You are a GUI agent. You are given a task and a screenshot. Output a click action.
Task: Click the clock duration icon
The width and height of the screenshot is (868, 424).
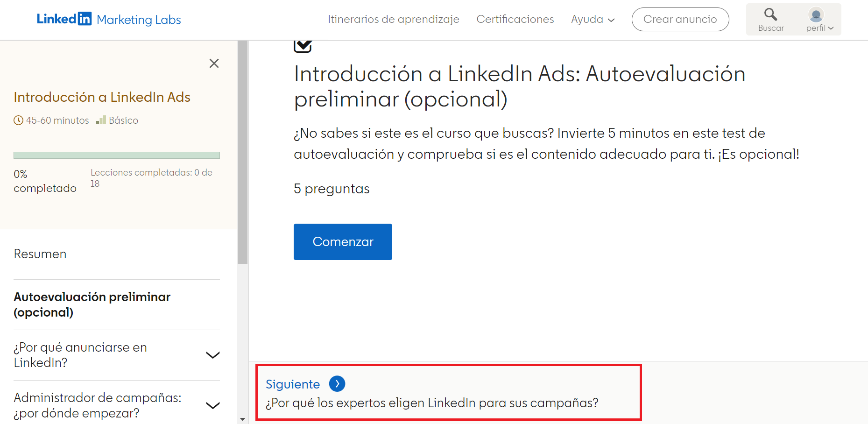tap(18, 120)
